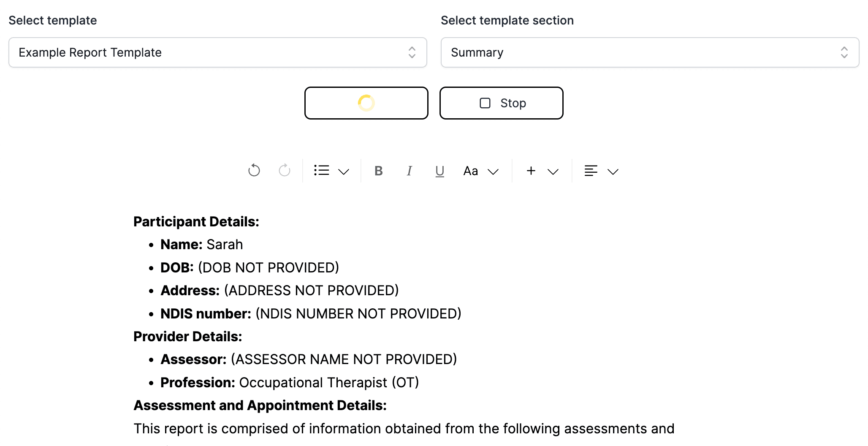This screenshot has height=446, width=868.
Task: Click the Aa text style icon
Action: (x=471, y=171)
